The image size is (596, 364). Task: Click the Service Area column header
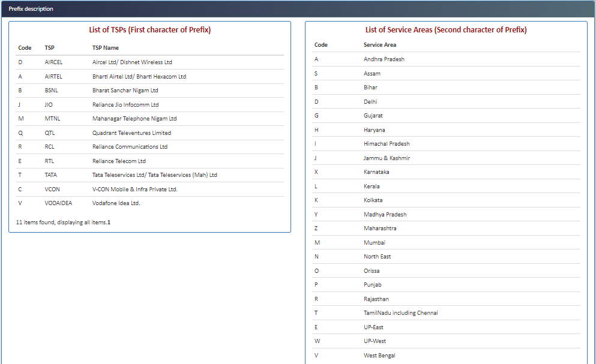coord(380,45)
